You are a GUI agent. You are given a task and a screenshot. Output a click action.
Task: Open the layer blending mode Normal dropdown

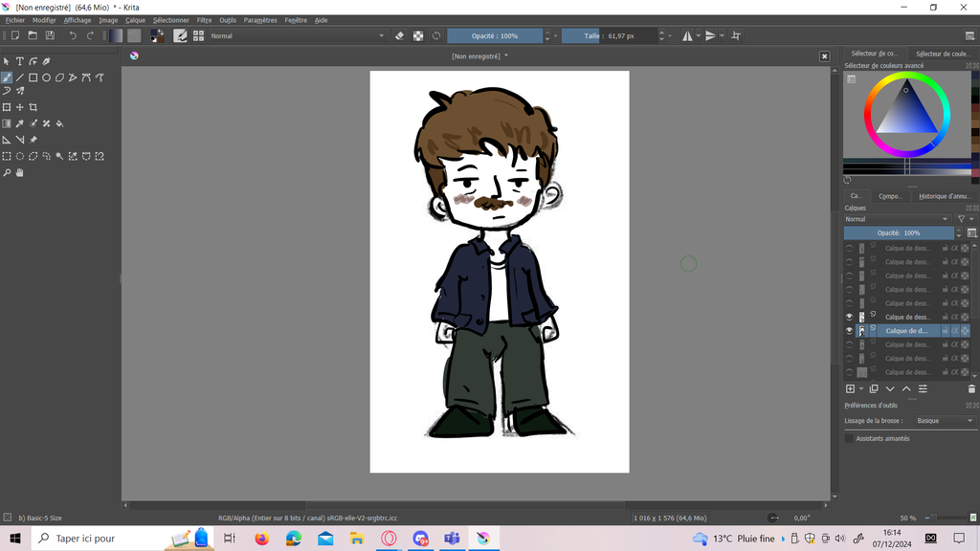[897, 219]
